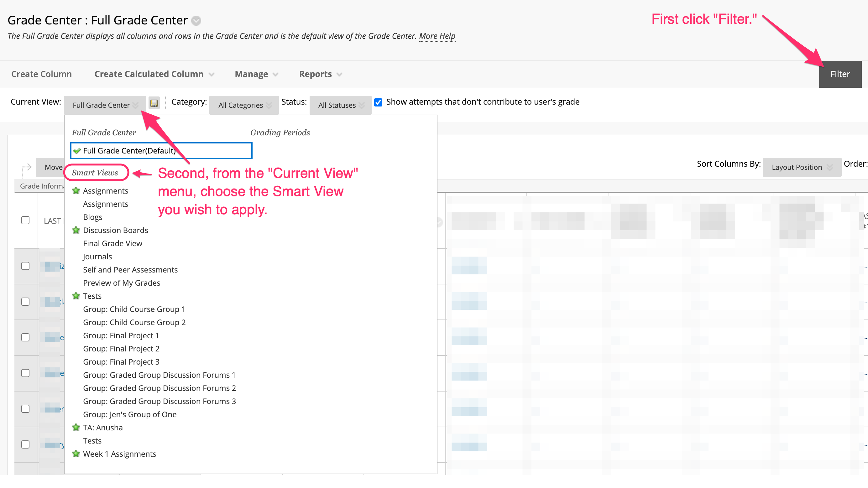The height and width of the screenshot is (488, 868).
Task: Check the first student row checkbox
Action: tap(25, 266)
